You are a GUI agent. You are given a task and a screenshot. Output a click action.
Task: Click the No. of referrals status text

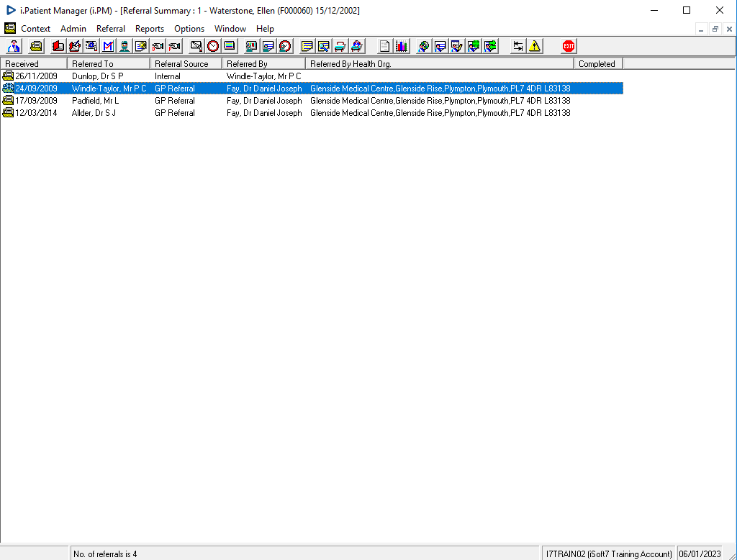105,554
